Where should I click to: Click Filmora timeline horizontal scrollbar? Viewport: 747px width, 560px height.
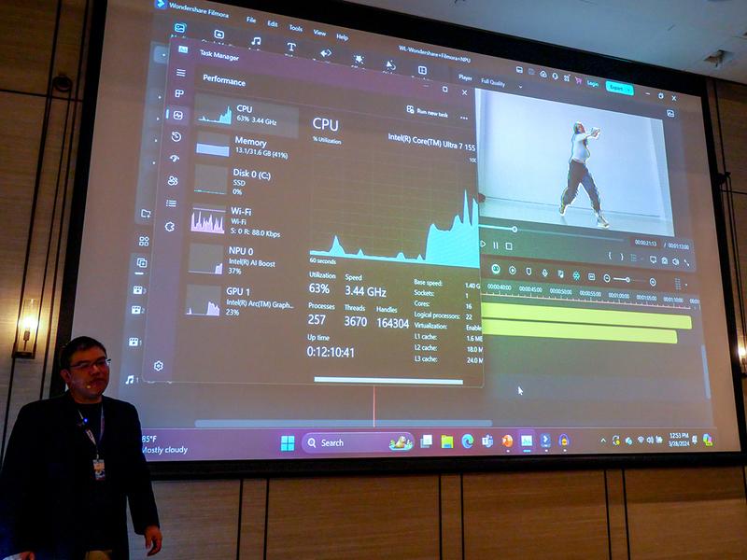tap(343, 424)
